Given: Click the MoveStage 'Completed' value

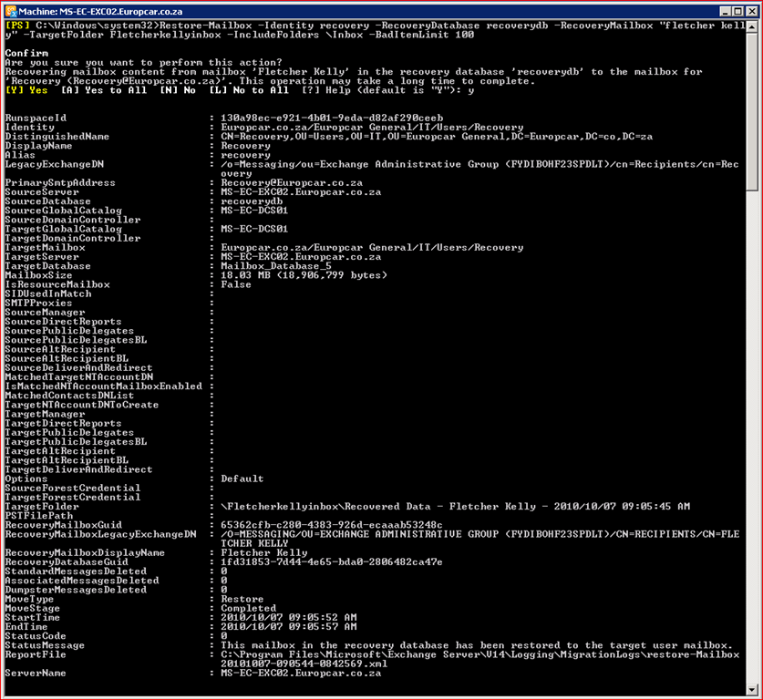Looking at the screenshot, I should (x=248, y=608).
